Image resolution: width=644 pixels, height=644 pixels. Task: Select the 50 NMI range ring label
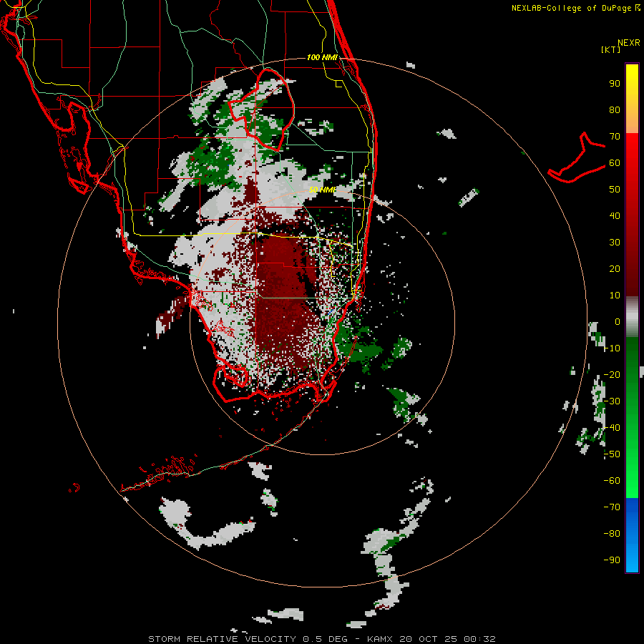pyautogui.click(x=322, y=190)
